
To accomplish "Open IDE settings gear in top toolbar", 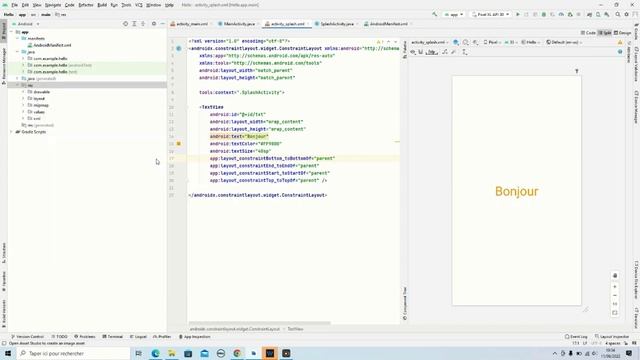I will pyautogui.click(x=627, y=14).
